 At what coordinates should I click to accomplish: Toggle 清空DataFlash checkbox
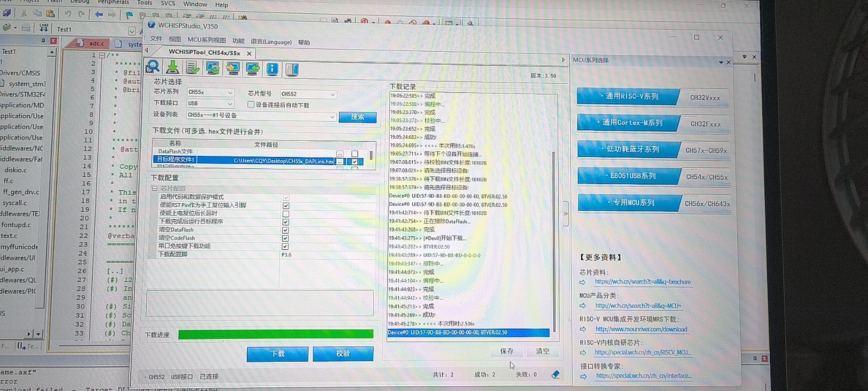point(285,230)
